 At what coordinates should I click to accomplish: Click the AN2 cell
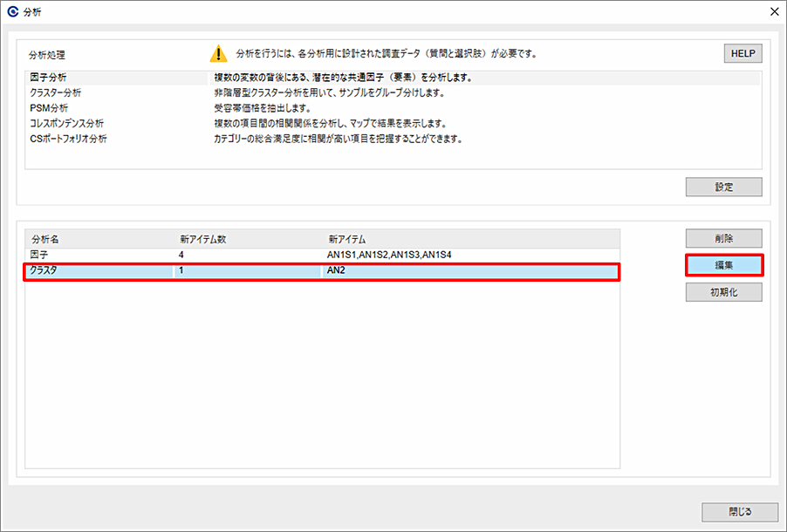pyautogui.click(x=336, y=270)
